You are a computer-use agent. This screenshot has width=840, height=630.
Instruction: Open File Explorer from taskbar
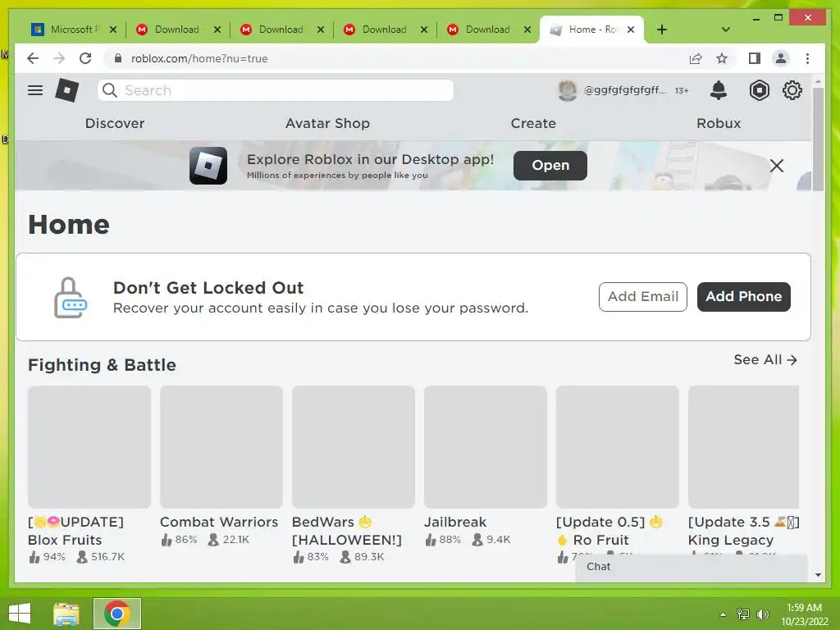pos(66,614)
